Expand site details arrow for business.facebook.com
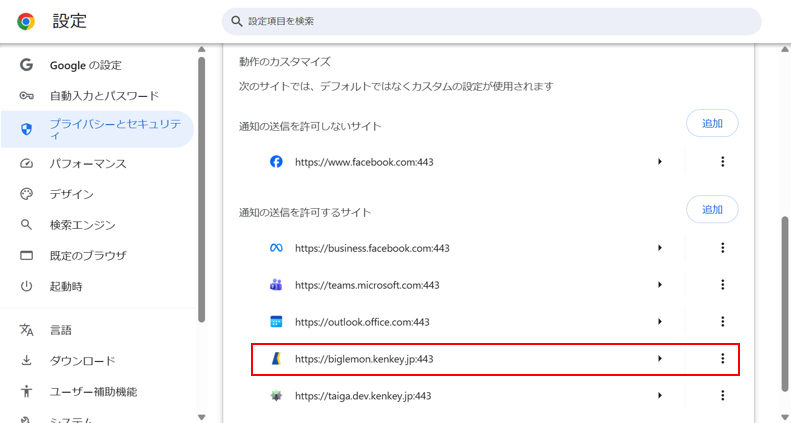 pos(660,248)
